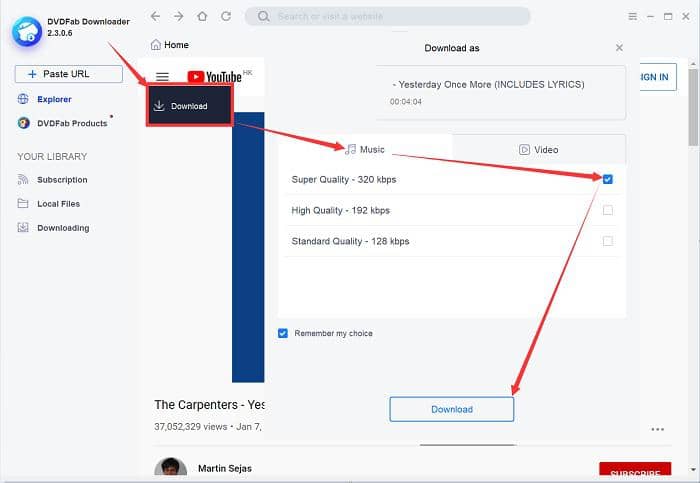
Task: Click in the search or website field
Action: click(x=388, y=17)
